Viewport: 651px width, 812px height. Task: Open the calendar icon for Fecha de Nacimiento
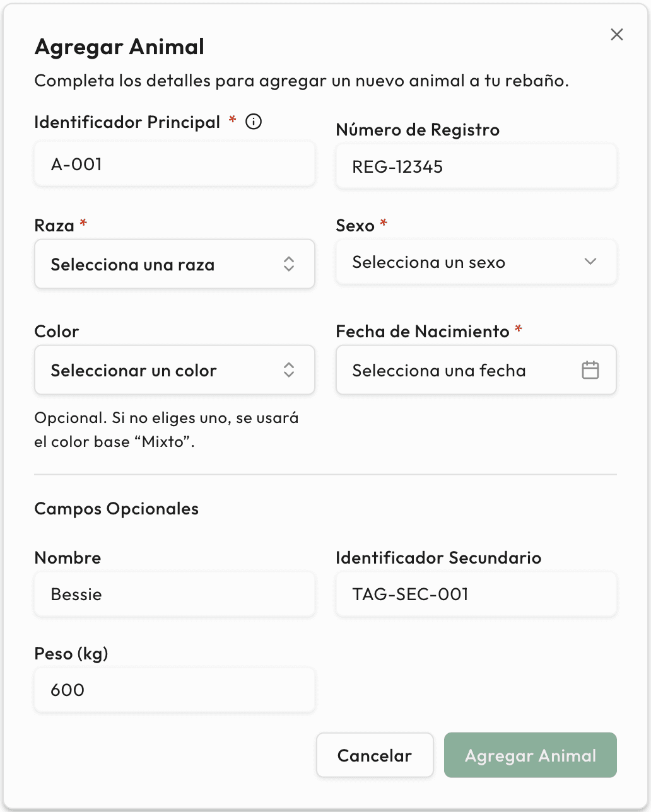[x=590, y=370]
